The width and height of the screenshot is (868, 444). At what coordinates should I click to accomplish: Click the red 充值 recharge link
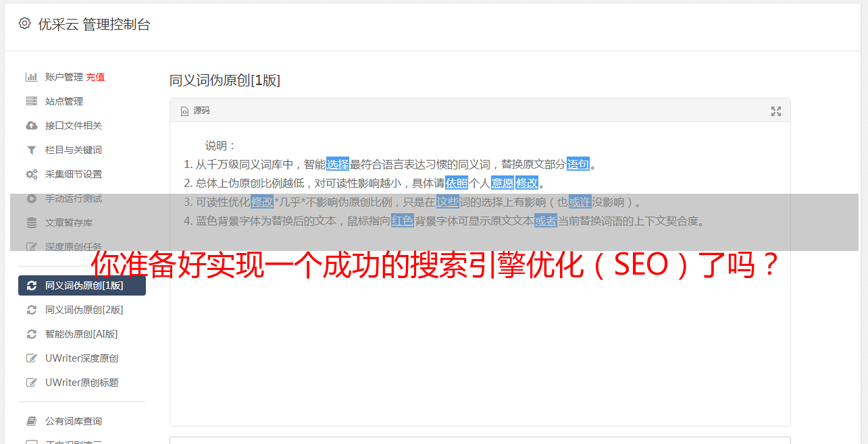tap(95, 77)
